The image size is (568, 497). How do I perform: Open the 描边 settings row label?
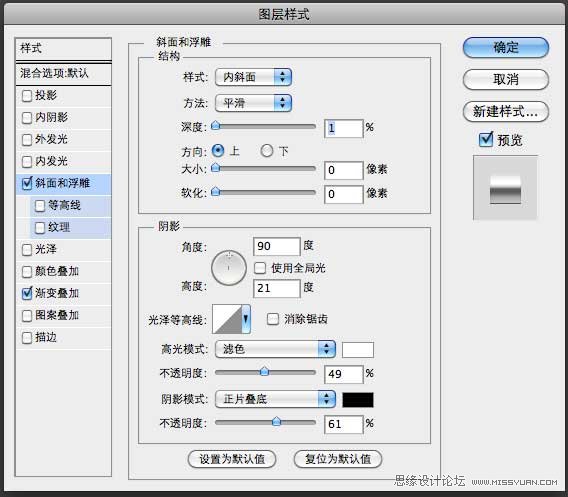[46, 337]
